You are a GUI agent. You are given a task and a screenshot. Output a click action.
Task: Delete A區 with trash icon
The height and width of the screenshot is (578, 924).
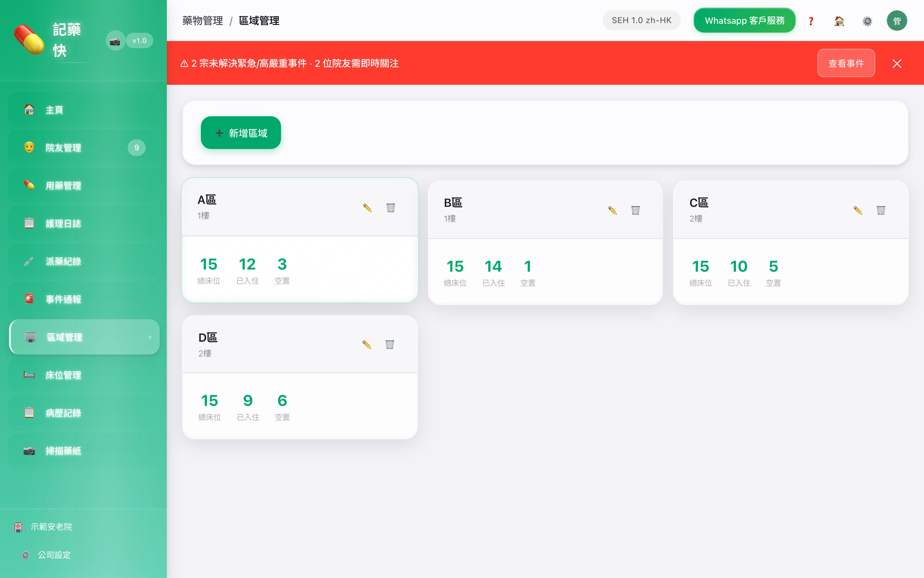click(390, 207)
